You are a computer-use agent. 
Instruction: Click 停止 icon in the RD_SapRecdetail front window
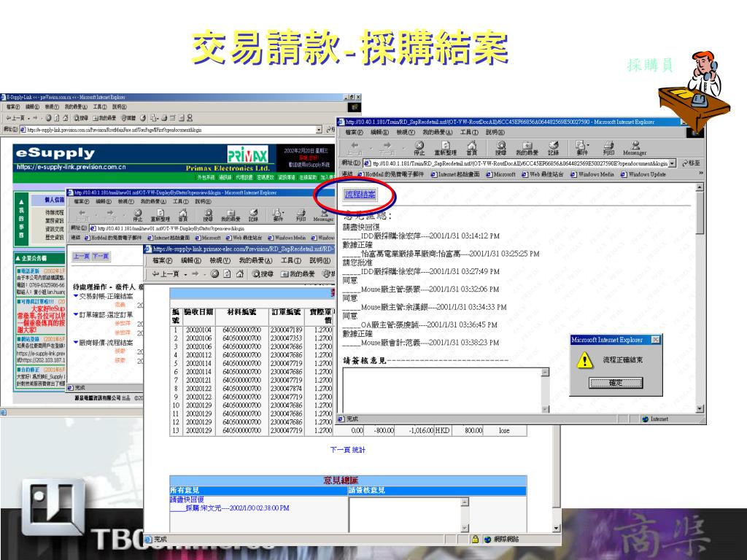419,148
